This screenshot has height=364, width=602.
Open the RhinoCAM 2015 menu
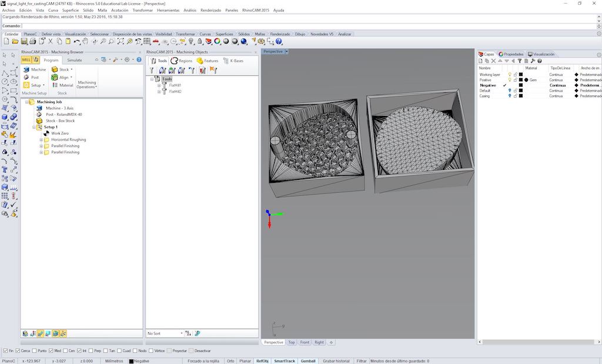(255, 11)
